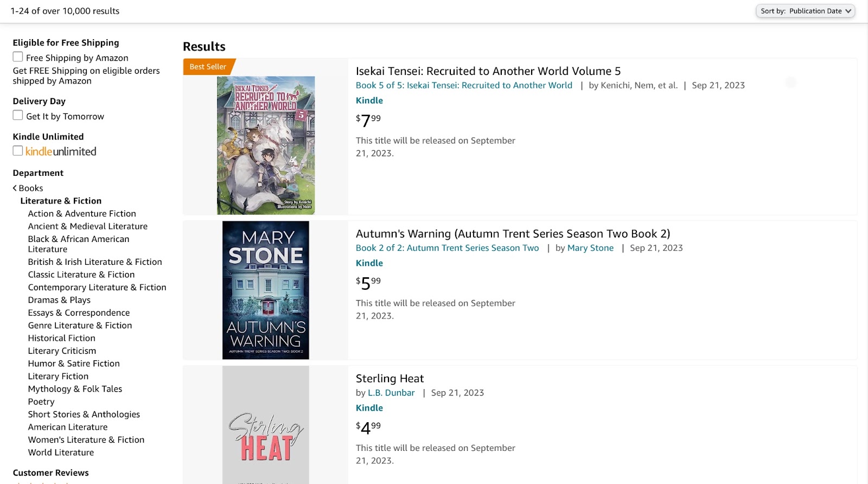Image resolution: width=868 pixels, height=484 pixels.
Task: Open the Sterling Heat title link
Action: 390,379
